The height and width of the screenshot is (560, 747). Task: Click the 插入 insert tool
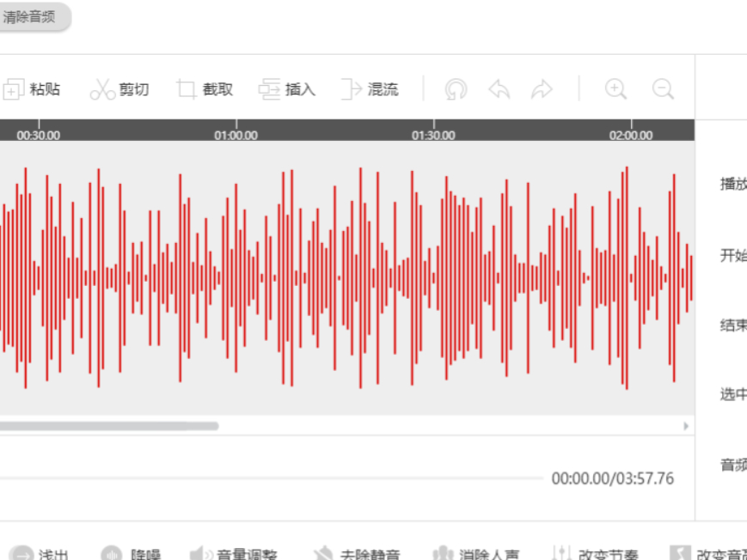[x=287, y=89]
